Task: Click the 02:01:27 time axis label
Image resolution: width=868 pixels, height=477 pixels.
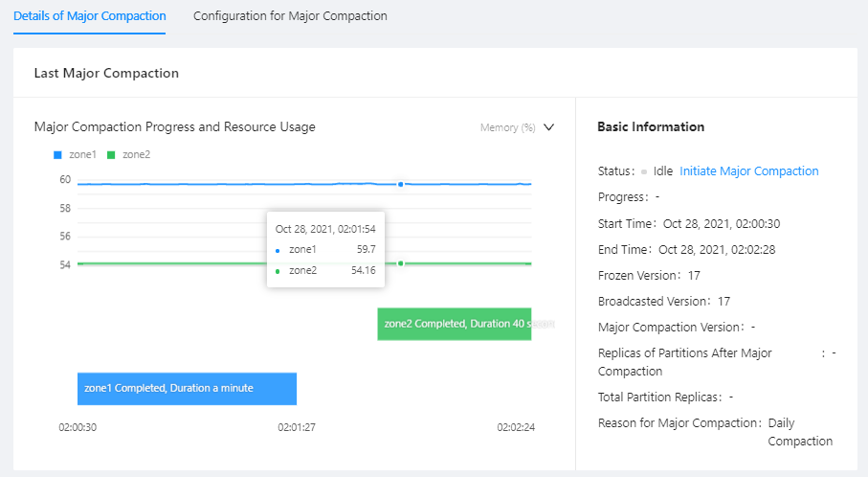Action: tap(297, 427)
